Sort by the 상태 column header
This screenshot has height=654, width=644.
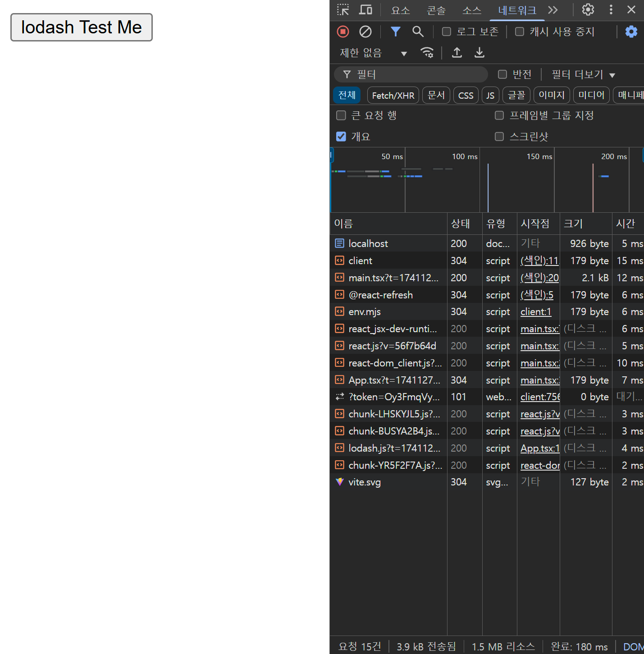[465, 224]
